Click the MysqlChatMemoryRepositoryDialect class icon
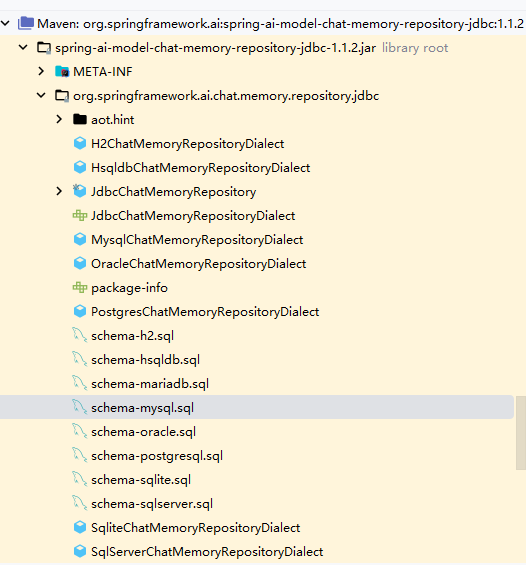 tap(80, 239)
